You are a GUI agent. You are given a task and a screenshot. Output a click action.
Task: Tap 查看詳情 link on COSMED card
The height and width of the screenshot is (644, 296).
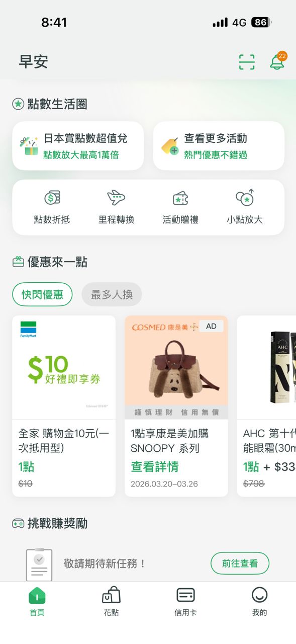click(155, 466)
